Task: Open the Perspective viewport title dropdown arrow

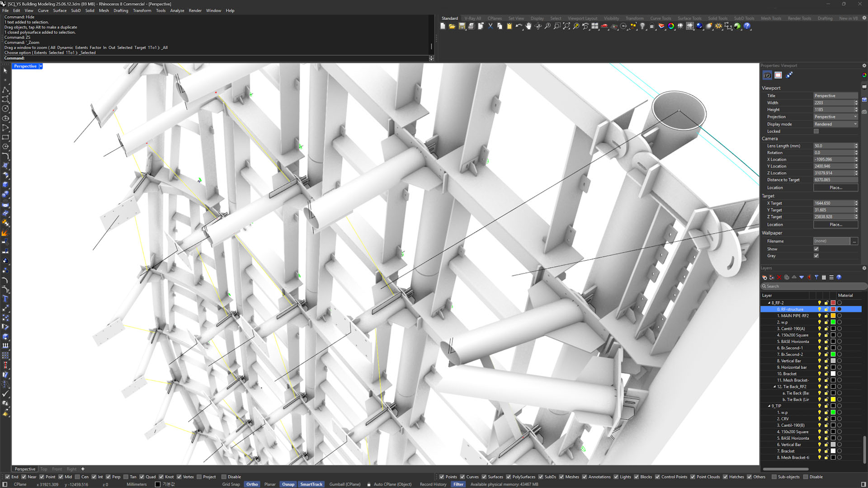Action: pyautogui.click(x=41, y=66)
